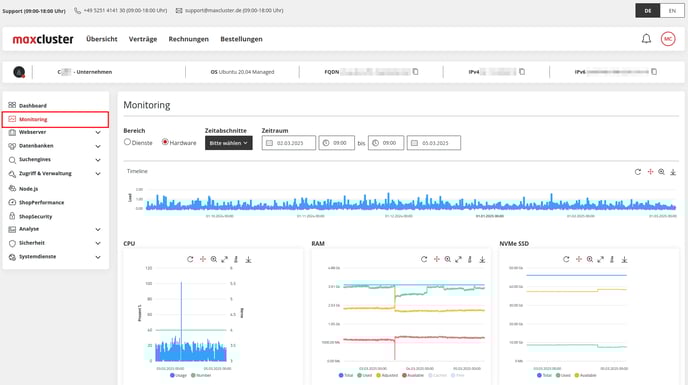Select the zoom tool on Timeline chart
The height and width of the screenshot is (385, 688).
[x=661, y=172]
